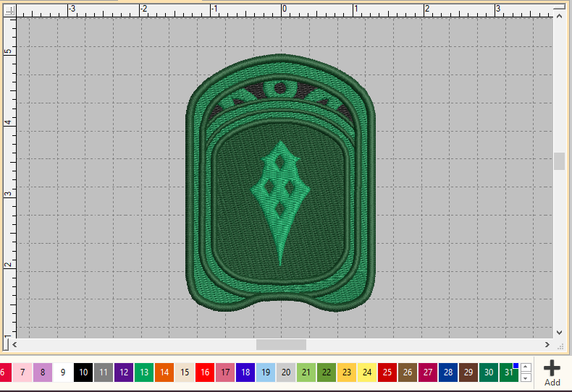
Task: Select color swatch 10 black
Action: [x=83, y=372]
